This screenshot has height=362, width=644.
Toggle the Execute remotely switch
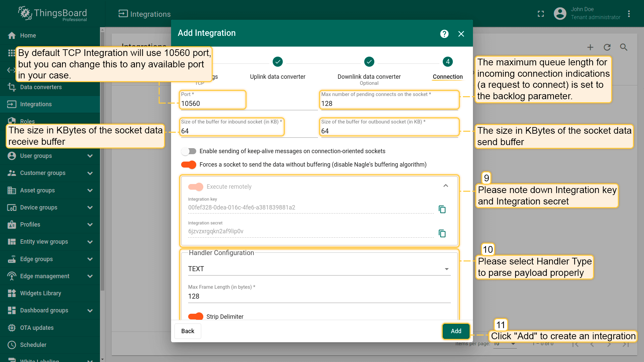click(196, 187)
